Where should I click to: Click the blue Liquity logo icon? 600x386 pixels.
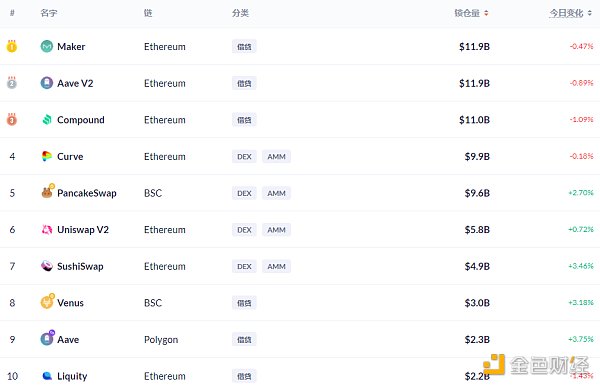[x=47, y=376]
